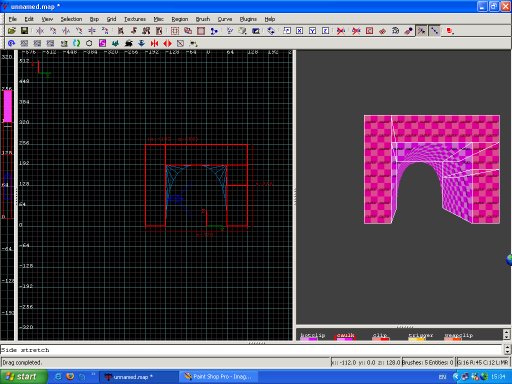
Task: Open the Plugins menu
Action: 248,19
